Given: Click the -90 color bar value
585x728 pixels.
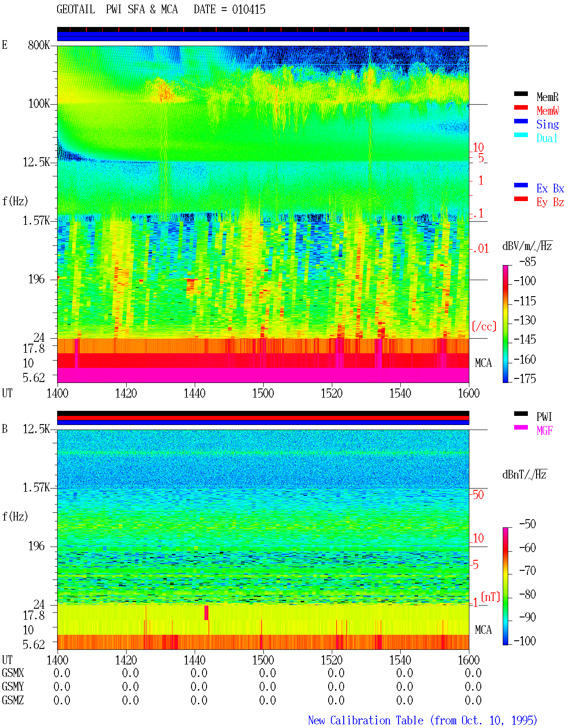Looking at the screenshot, I should 527,617.
